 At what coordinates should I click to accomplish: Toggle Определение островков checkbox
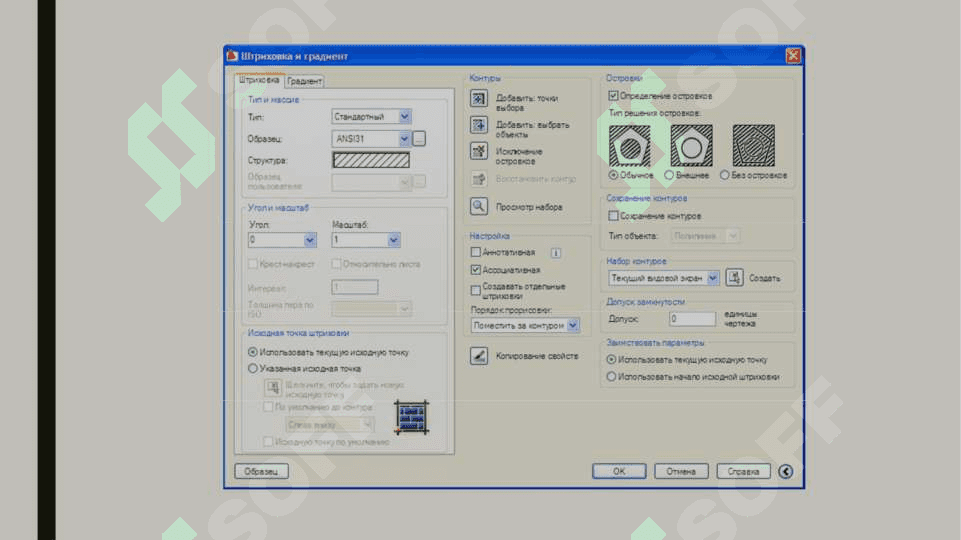pos(613,96)
